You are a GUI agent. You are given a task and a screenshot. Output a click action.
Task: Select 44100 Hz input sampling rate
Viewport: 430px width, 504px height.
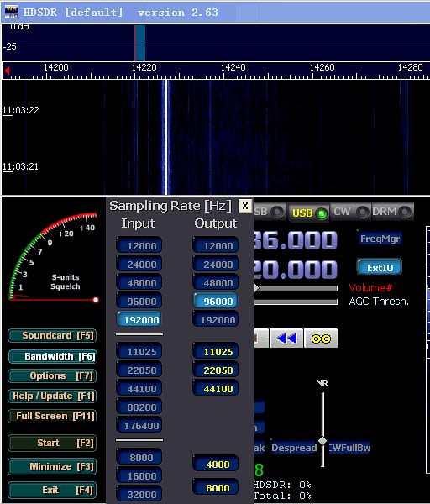point(139,389)
